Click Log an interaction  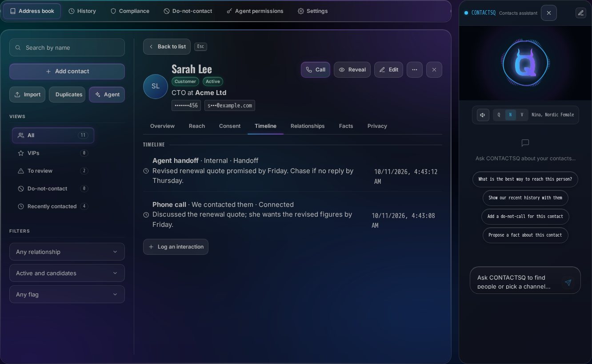click(176, 247)
